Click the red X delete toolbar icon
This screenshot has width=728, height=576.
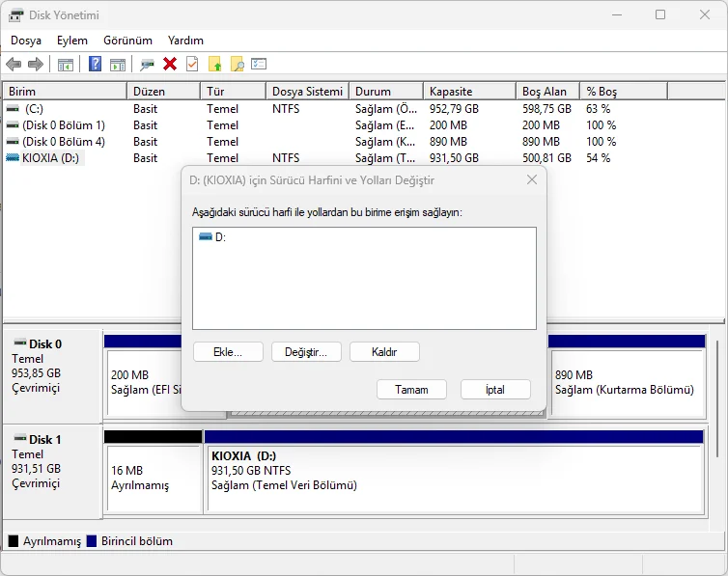(170, 64)
